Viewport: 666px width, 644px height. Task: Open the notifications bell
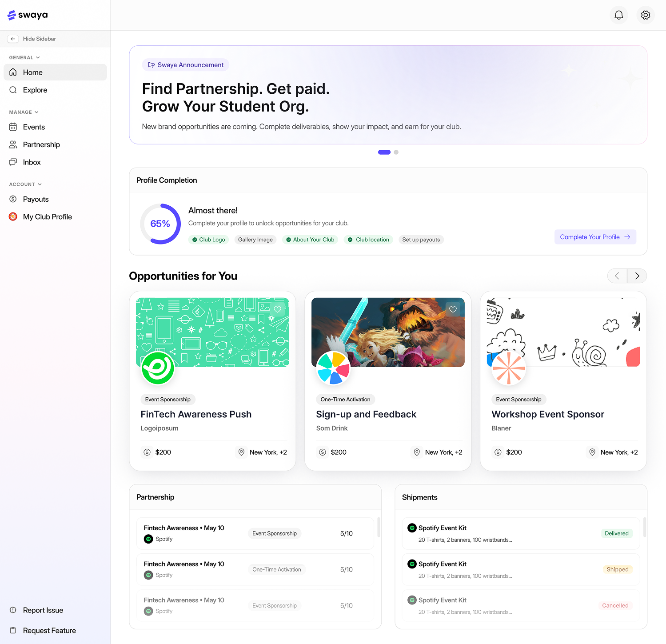(x=618, y=15)
